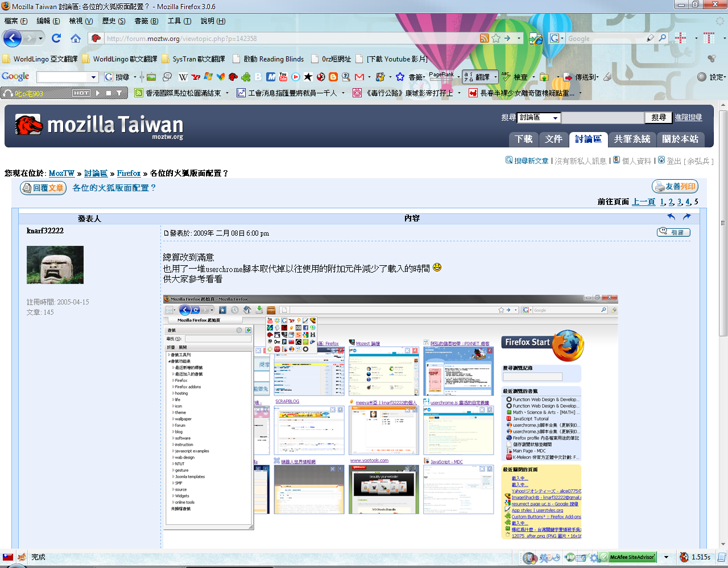728x568 pixels.
Task: Open the photo icon in Google Toolbar
Action: (x=151, y=77)
